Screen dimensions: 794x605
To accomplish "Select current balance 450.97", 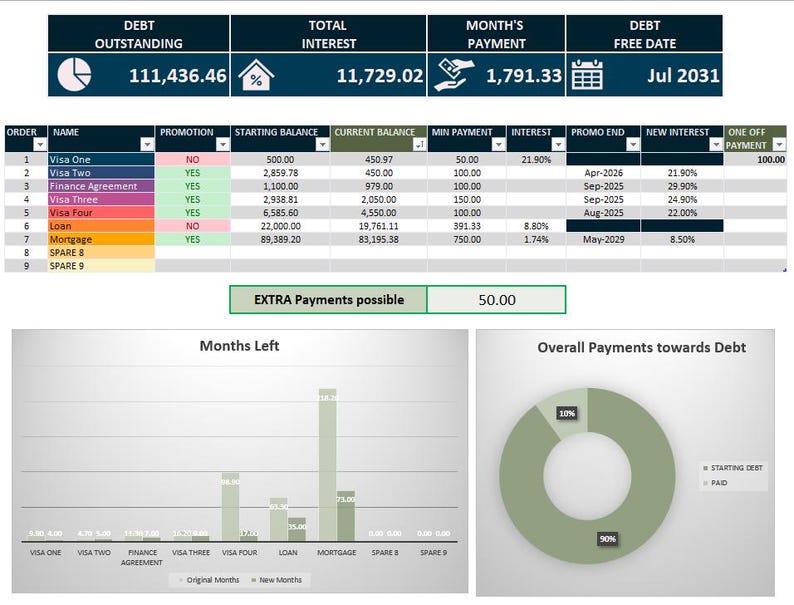I will (x=379, y=159).
